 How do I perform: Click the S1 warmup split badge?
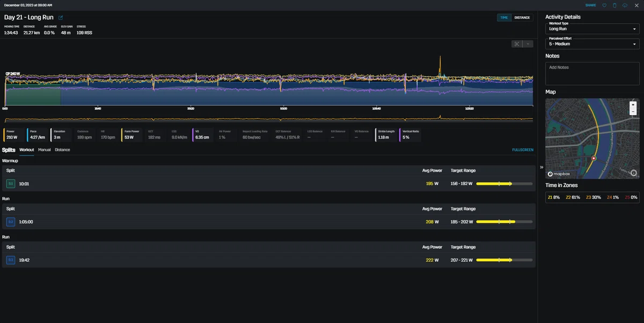[x=10, y=184]
